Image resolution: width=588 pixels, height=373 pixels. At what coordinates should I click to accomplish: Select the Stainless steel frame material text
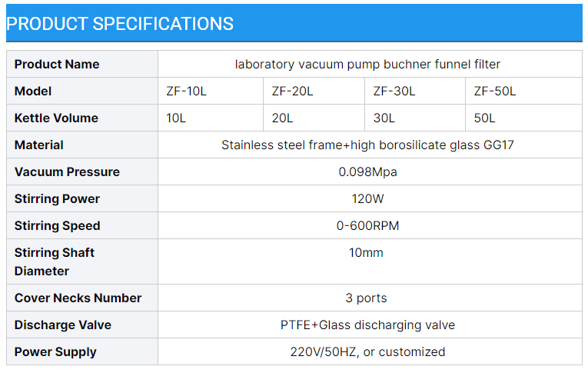point(367,145)
